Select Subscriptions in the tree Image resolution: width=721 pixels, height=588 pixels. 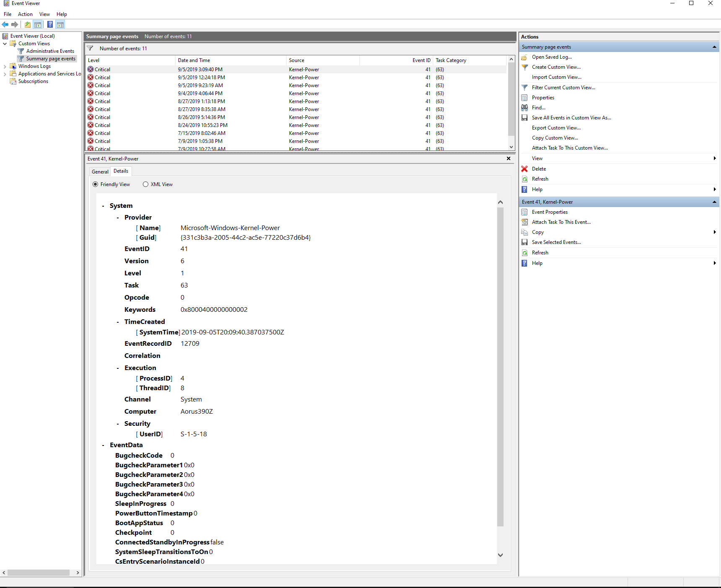[33, 81]
